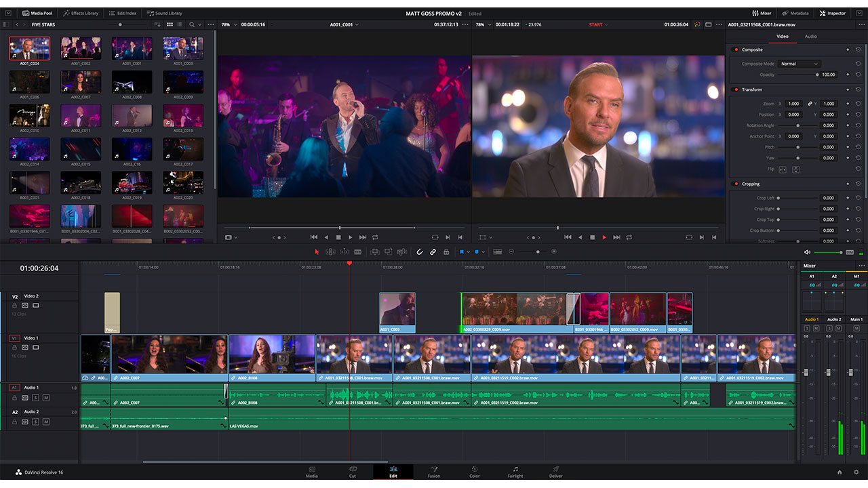Select the Razor edit mode tool

point(358,251)
